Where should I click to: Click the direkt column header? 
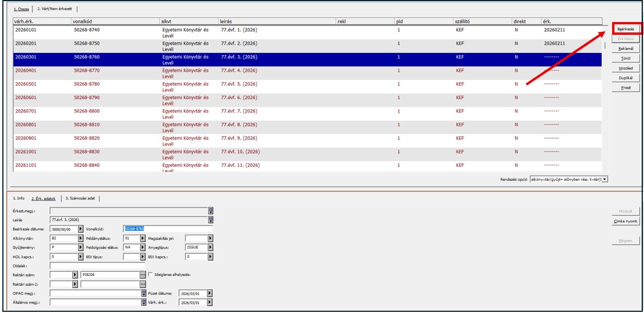pos(526,21)
